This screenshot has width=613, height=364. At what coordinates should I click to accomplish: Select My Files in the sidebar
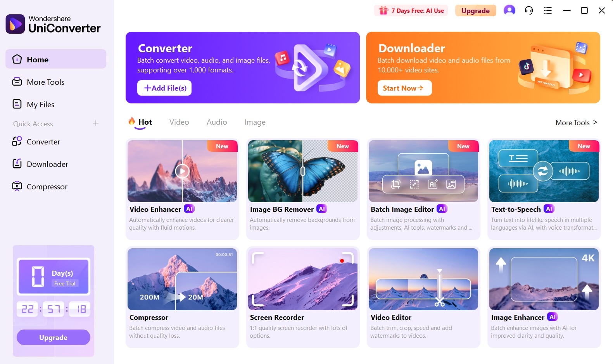pyautogui.click(x=56, y=105)
